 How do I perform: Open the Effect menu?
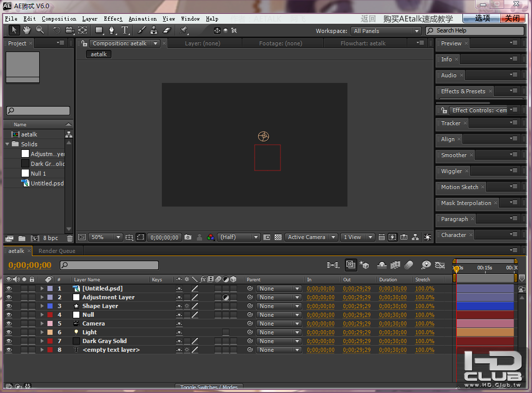coord(113,19)
